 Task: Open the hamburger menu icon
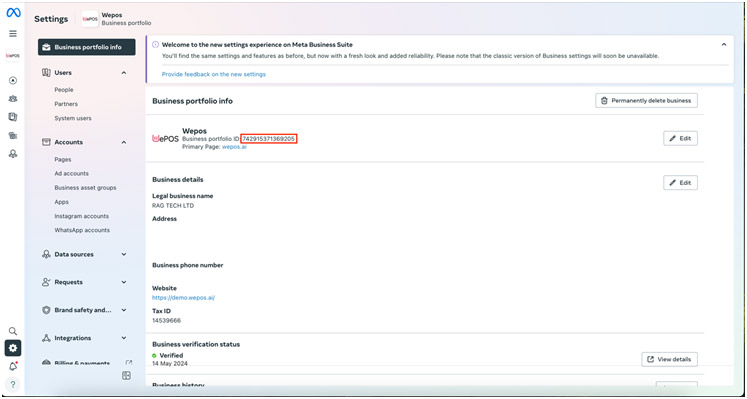13,33
